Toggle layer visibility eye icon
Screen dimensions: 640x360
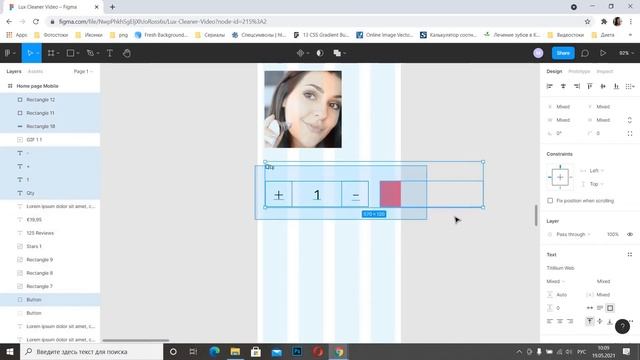(x=630, y=235)
